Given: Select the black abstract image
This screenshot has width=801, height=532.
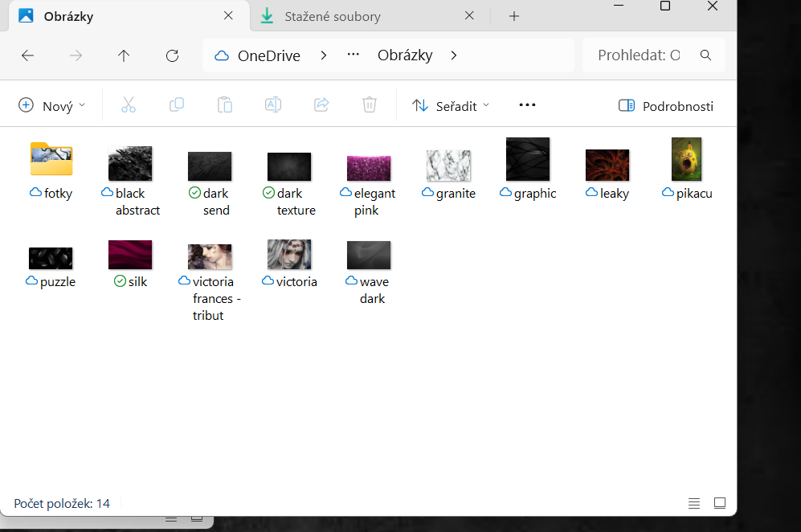Looking at the screenshot, I should 130,181.
